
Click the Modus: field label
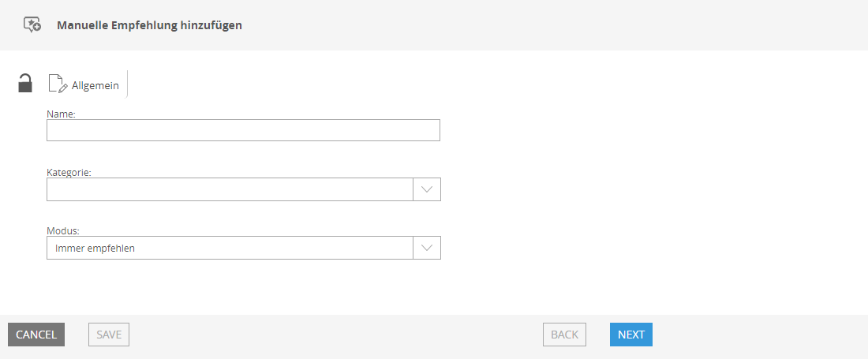pos(64,230)
